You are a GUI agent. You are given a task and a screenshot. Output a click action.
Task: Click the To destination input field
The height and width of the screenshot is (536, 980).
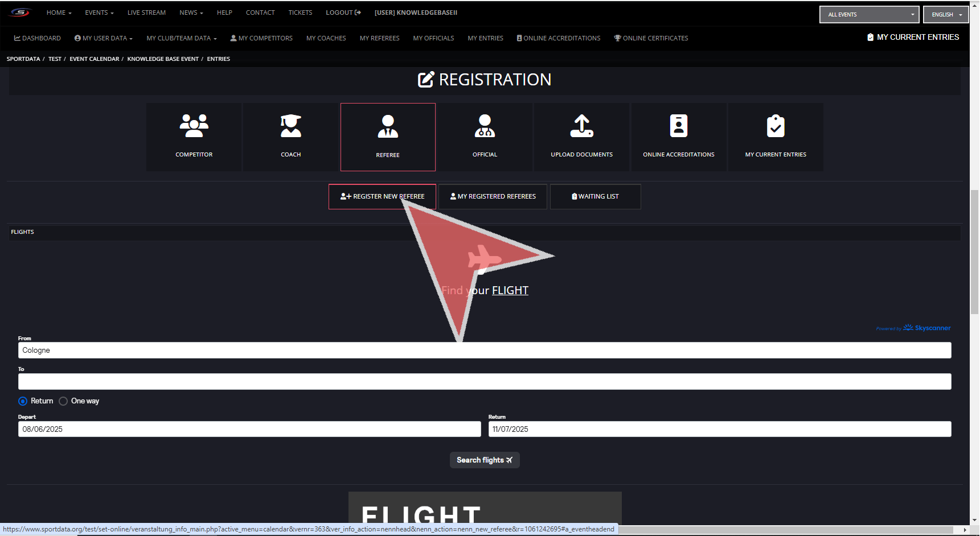click(485, 381)
